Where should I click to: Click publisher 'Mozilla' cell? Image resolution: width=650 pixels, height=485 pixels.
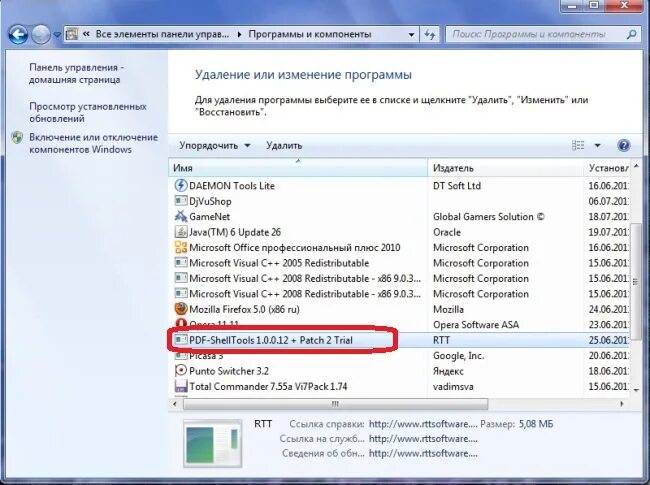(448, 309)
